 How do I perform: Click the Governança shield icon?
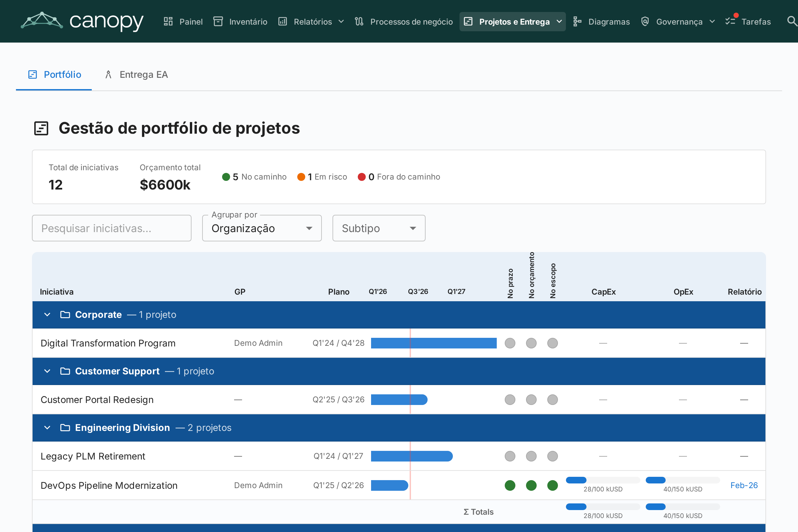pos(645,22)
